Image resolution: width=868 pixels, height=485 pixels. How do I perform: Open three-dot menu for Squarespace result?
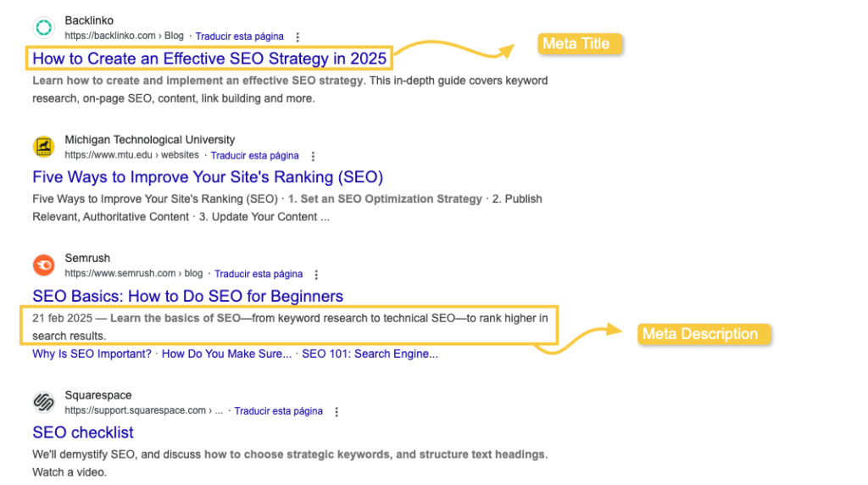pos(337,412)
